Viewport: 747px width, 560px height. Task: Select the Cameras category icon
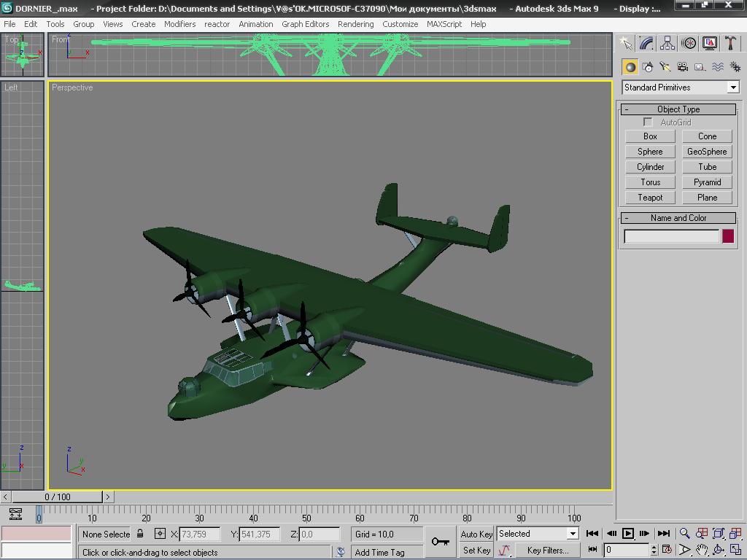coord(683,67)
